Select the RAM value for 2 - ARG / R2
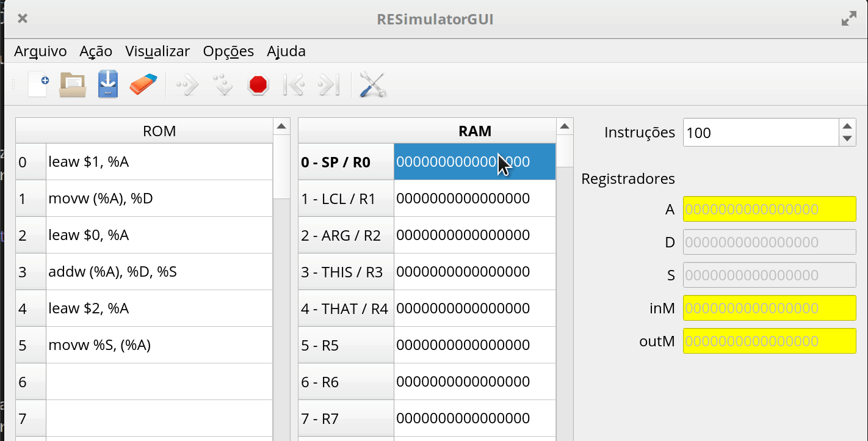This screenshot has height=441, width=868. 474,235
